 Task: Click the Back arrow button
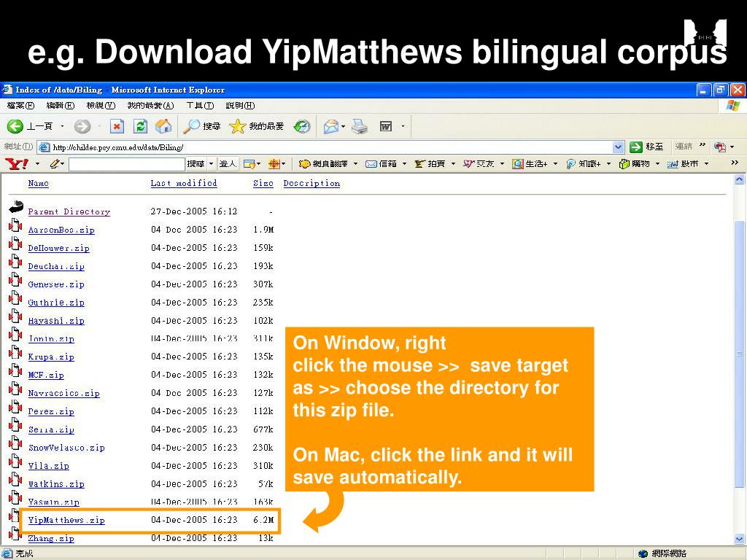pyautogui.click(x=15, y=126)
